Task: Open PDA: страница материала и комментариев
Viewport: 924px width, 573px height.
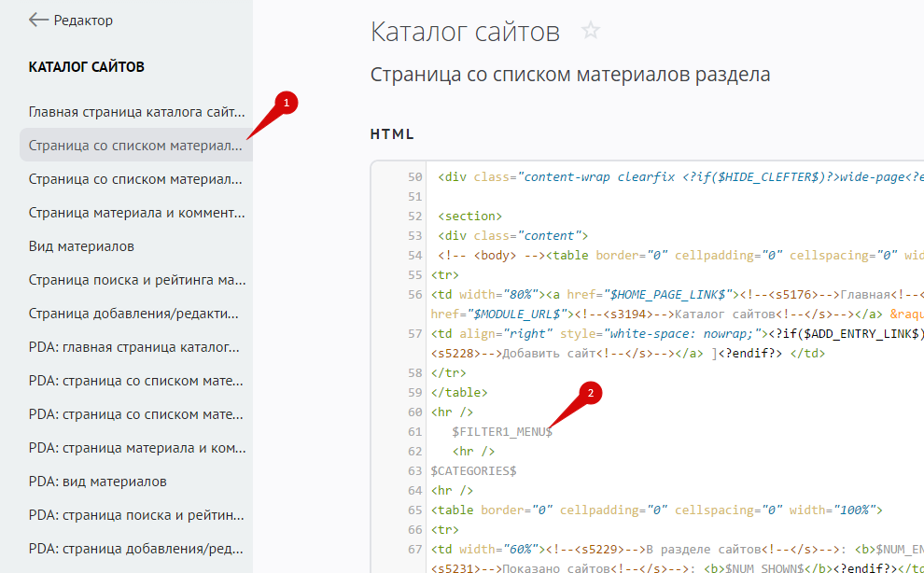Action: [136, 448]
